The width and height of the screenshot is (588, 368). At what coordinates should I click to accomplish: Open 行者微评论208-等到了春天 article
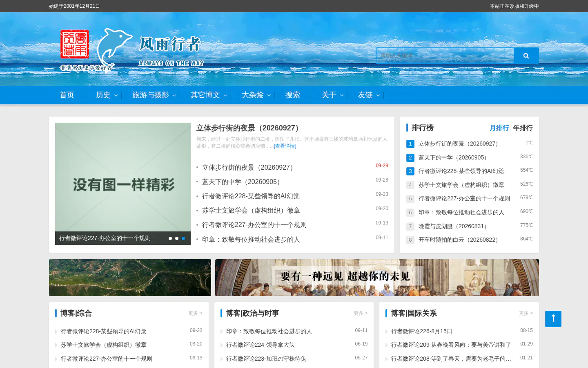pos(451,359)
